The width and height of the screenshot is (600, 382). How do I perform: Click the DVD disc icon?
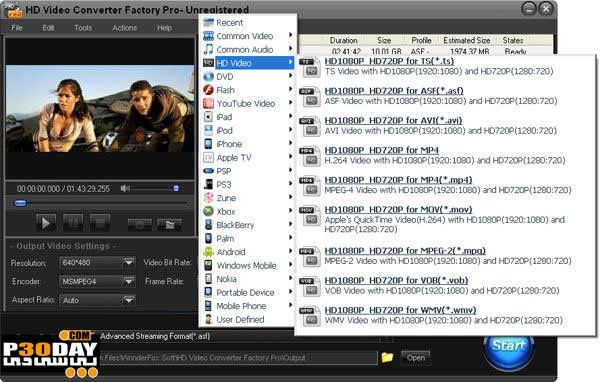(208, 77)
